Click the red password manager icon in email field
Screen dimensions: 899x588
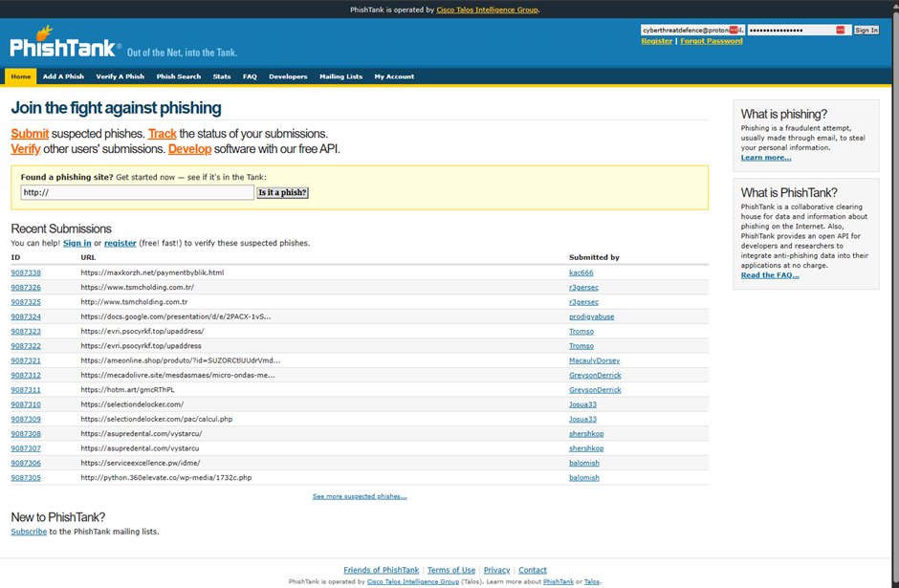pyautogui.click(x=734, y=30)
